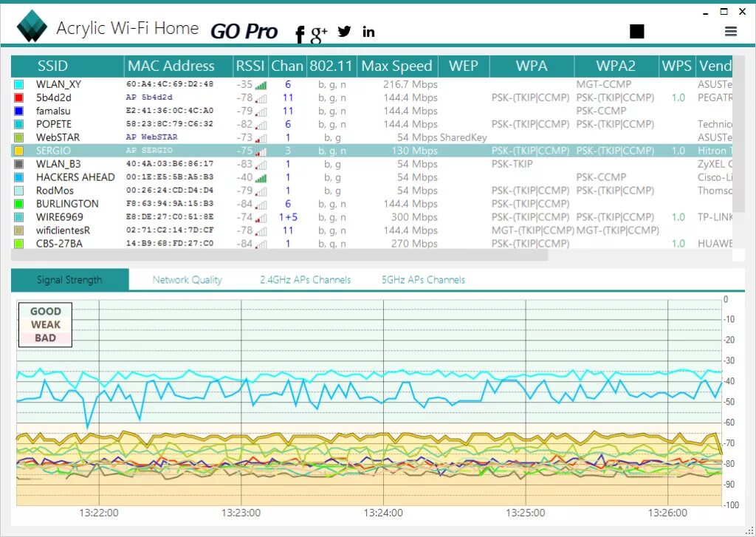
Task: Select the famalsu network name
Action: click(53, 111)
